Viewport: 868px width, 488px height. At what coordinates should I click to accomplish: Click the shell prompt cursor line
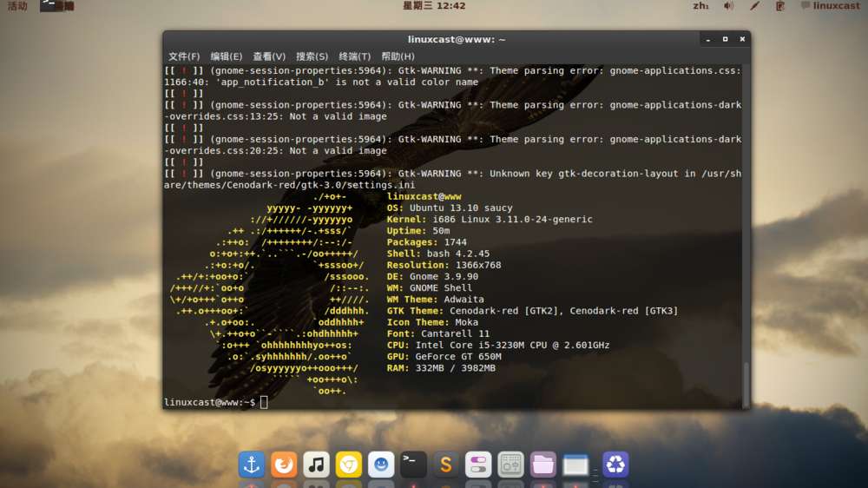tap(216, 403)
